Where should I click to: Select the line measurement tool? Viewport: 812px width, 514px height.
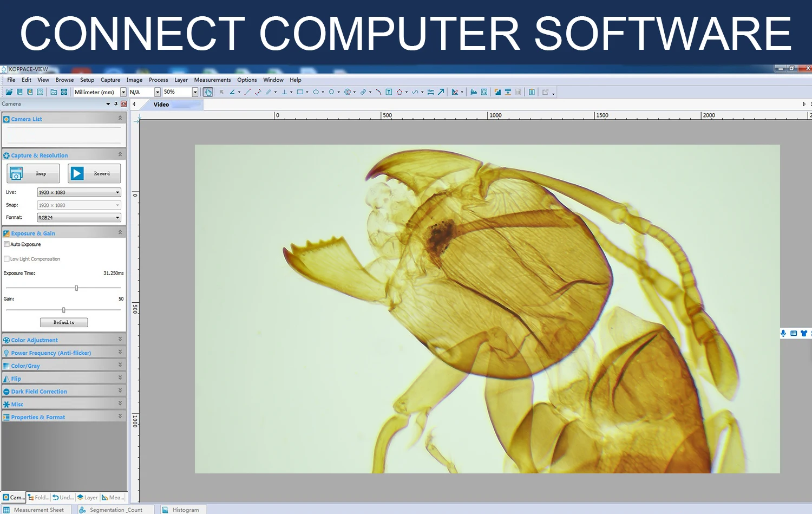pyautogui.click(x=247, y=92)
